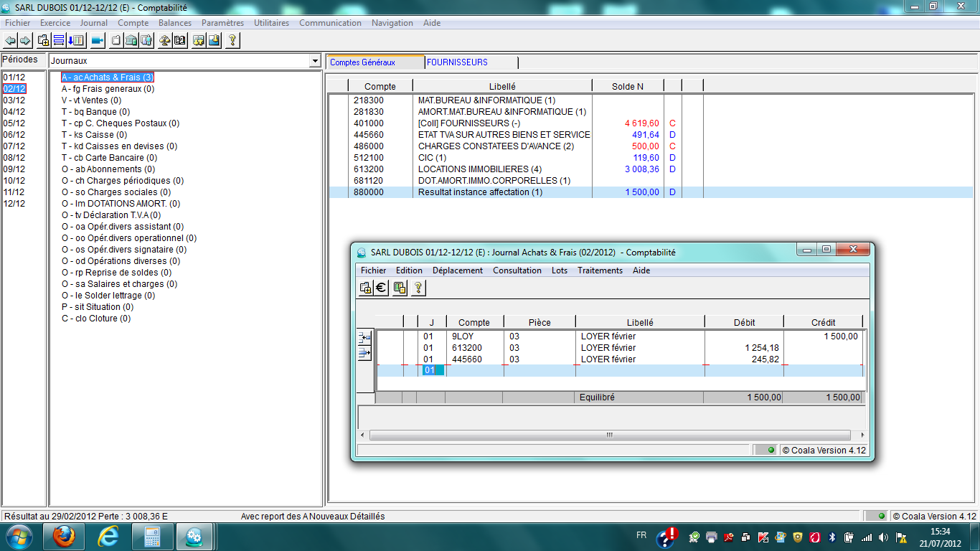The image size is (980, 551).
Task: Click the right move-line arrow beside the entry grid
Action: (364, 352)
